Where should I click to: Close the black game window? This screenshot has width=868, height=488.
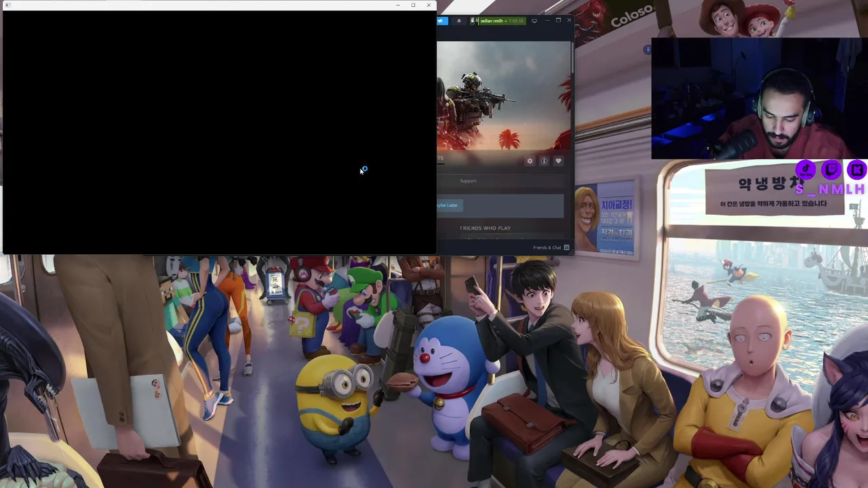point(429,5)
